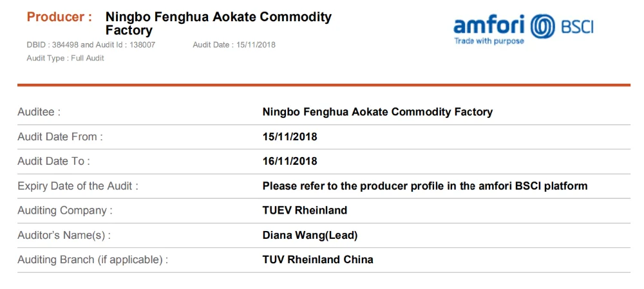Click the amfori BSCI logo
The width and height of the screenshot is (644, 289).
click(x=523, y=29)
